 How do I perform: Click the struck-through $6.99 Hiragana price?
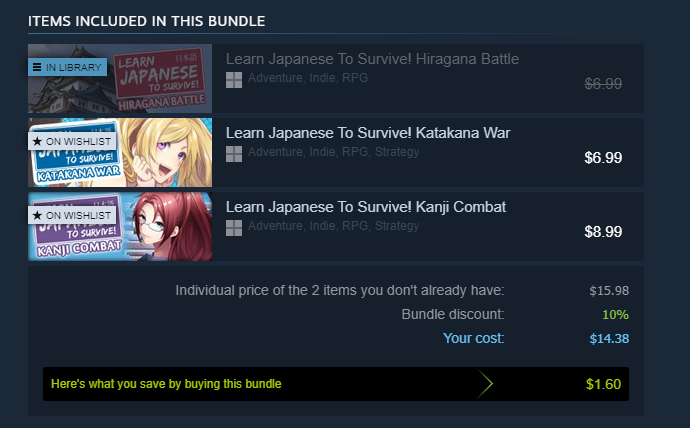point(603,84)
